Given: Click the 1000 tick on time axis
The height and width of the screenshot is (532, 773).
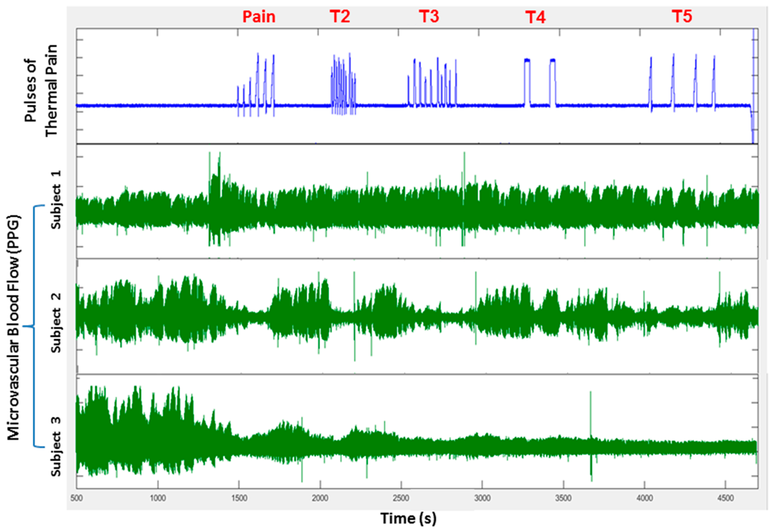Looking at the screenshot, I should (158, 499).
